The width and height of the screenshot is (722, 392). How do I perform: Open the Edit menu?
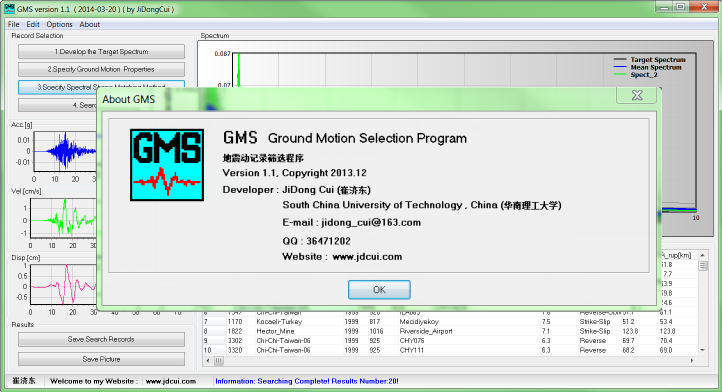point(33,24)
